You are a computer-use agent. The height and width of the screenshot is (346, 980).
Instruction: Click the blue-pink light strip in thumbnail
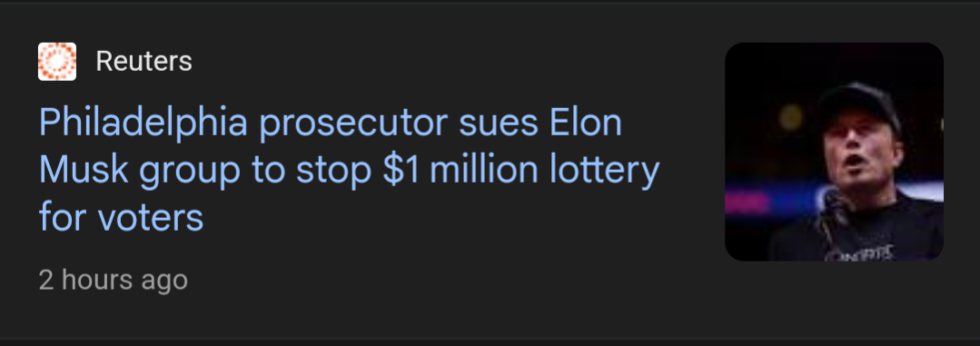pyautogui.click(x=775, y=199)
